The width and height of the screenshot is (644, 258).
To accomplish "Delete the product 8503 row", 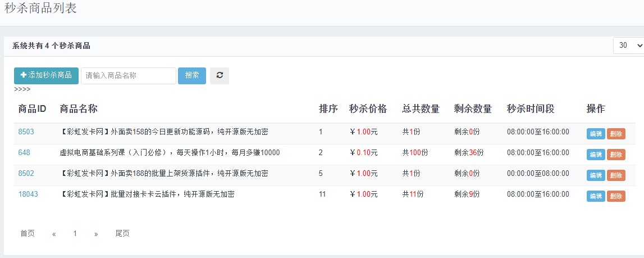I will tap(616, 134).
